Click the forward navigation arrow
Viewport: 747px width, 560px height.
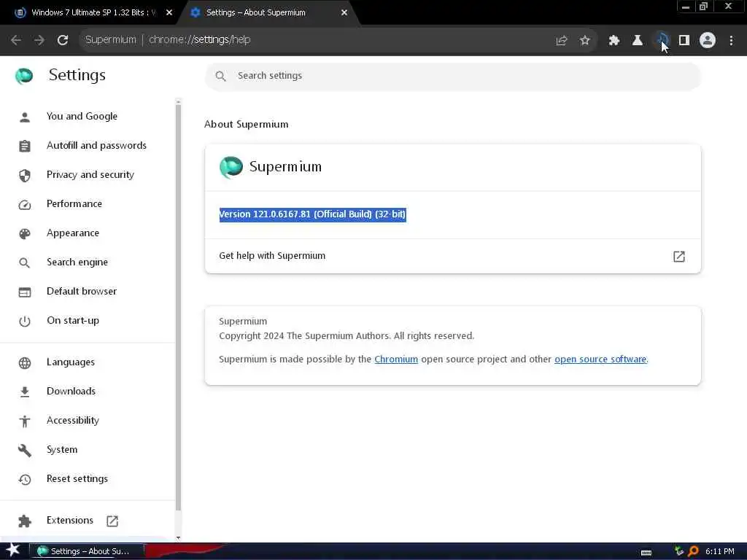(x=39, y=40)
